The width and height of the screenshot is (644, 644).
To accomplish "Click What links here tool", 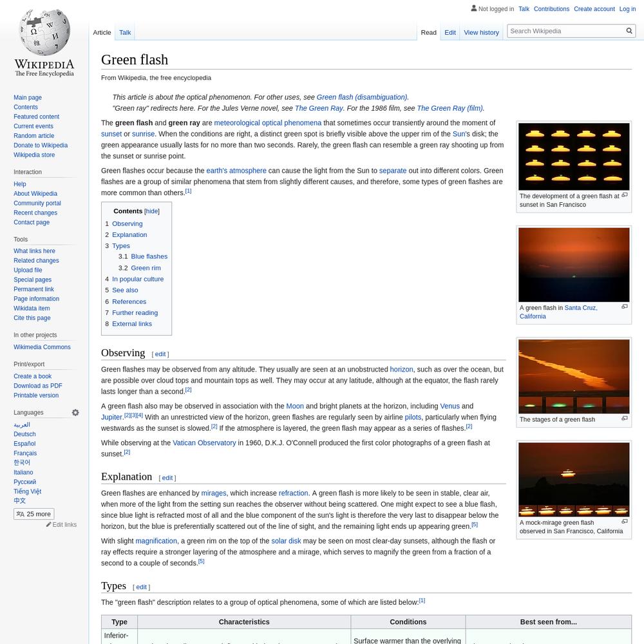I will click(x=34, y=251).
